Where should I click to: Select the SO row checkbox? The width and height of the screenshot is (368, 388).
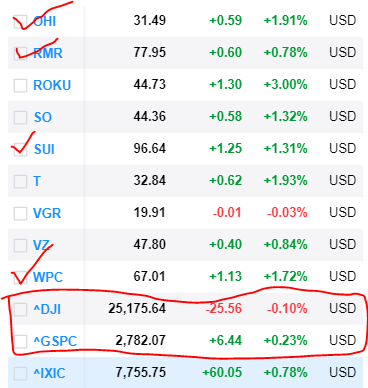coord(20,117)
